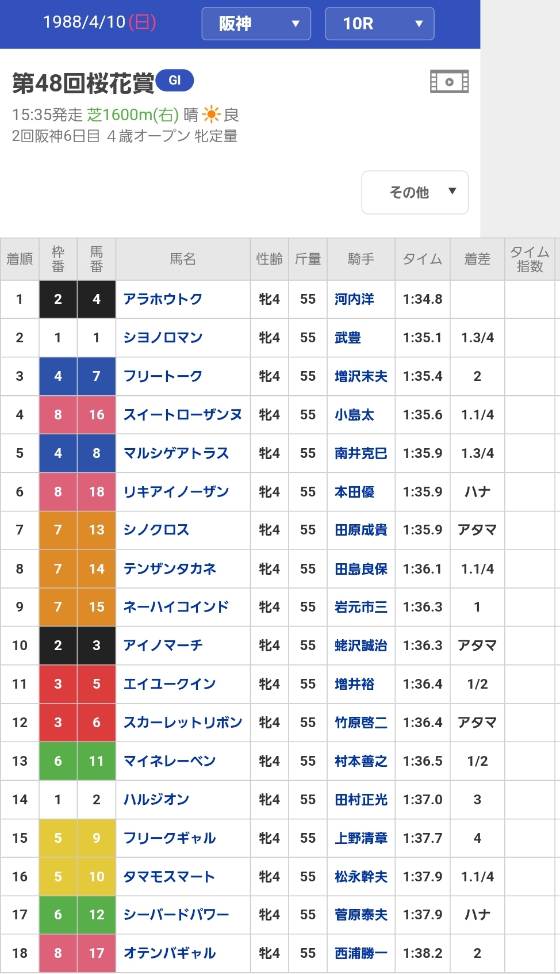560x974 pixels.
Task: Select jockey 河内洋 link
Action: click(x=354, y=299)
